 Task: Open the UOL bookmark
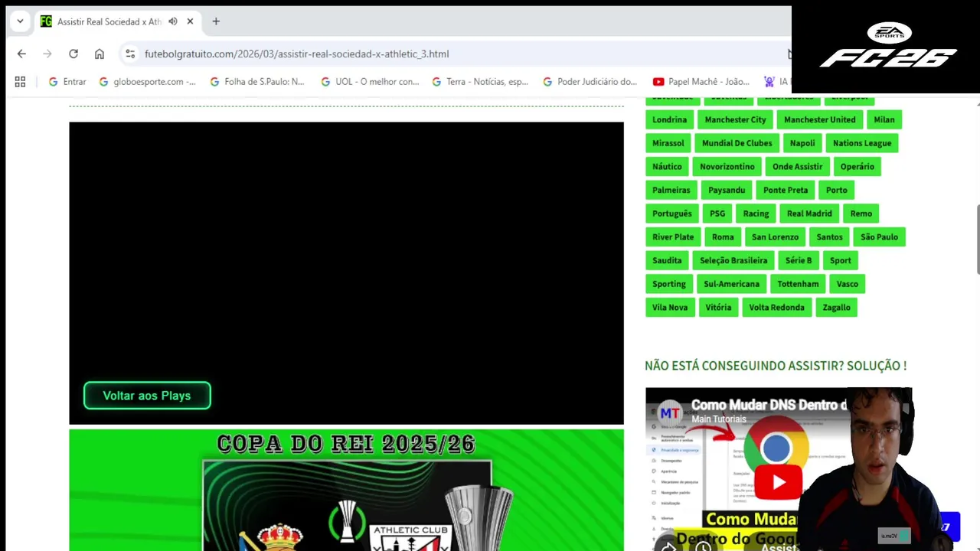tap(369, 81)
